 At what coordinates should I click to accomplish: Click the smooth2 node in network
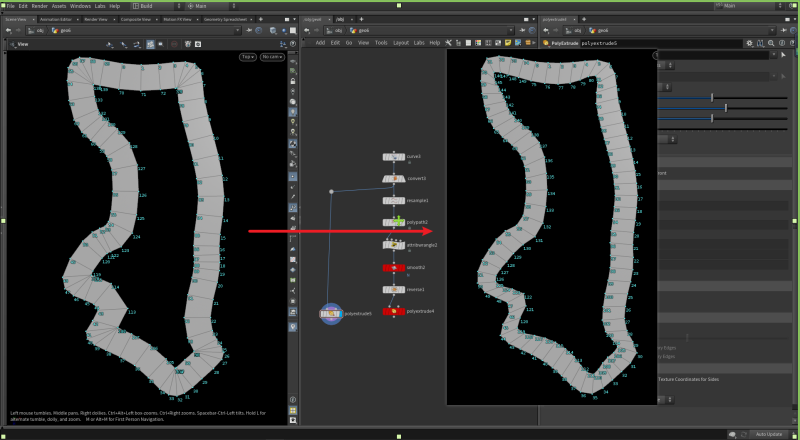click(393, 267)
